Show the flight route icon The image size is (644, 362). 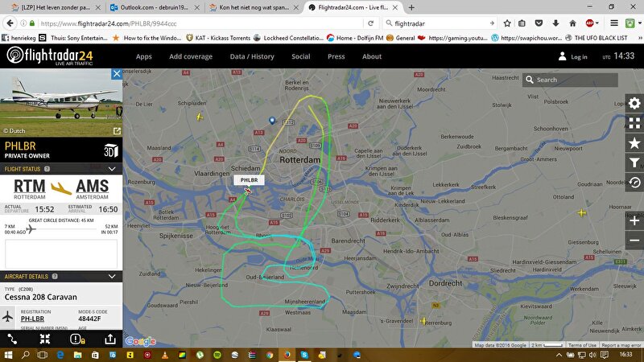tap(12, 339)
